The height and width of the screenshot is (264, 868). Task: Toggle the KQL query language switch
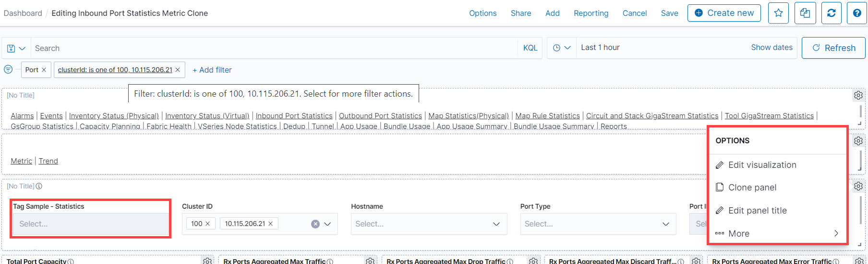click(x=530, y=48)
